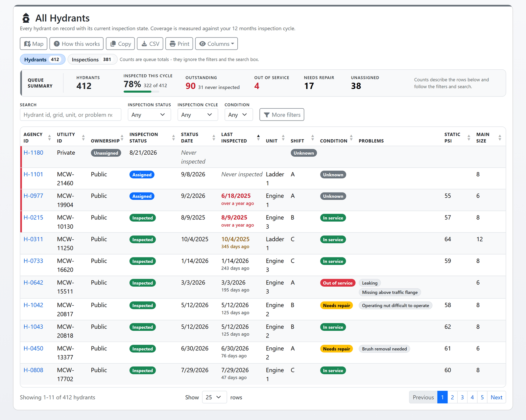Viewport: 526px width, 420px height.
Task: Open hydrant H-0642 record
Action: pos(33,283)
